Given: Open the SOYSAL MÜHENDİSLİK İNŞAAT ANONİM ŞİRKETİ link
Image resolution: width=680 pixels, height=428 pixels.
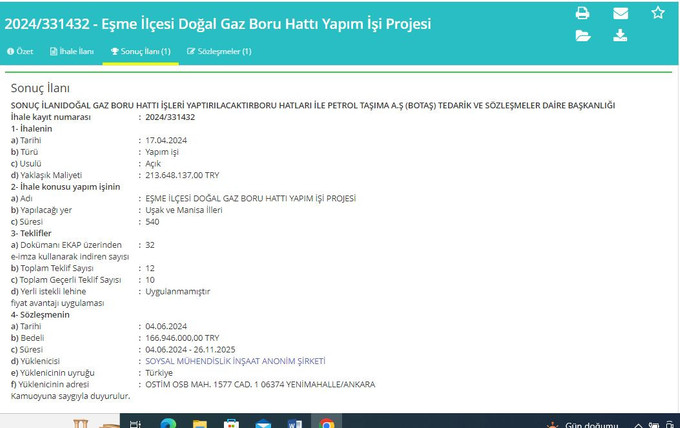Looking at the screenshot, I should (x=235, y=361).
